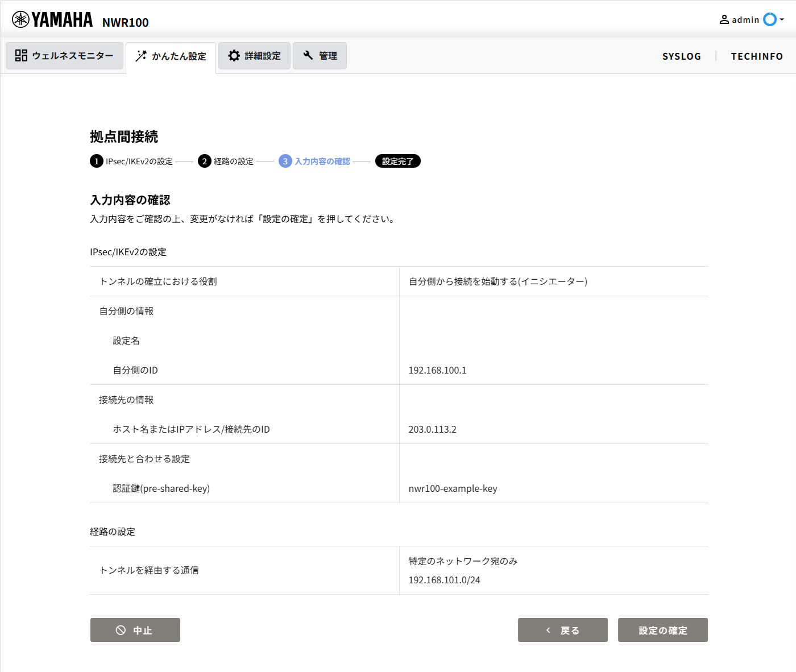Click the トンネルの確立における役割 label
The image size is (796, 672).
click(158, 281)
